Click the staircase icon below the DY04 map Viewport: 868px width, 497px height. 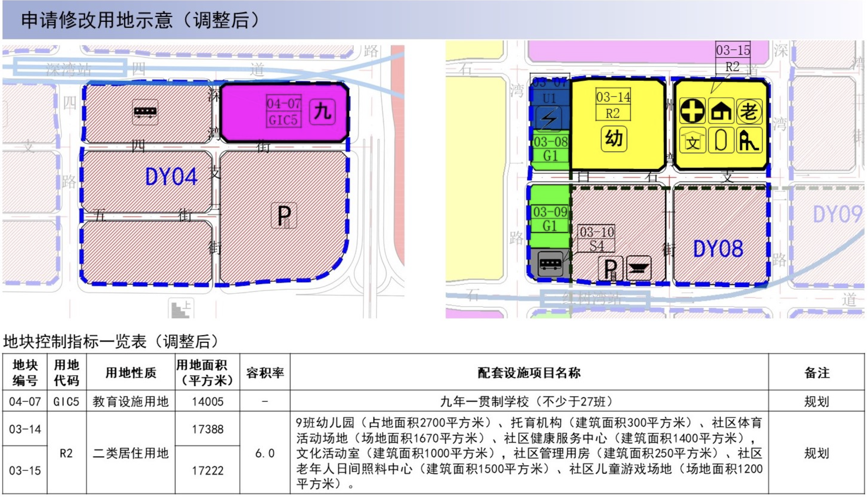(181, 309)
